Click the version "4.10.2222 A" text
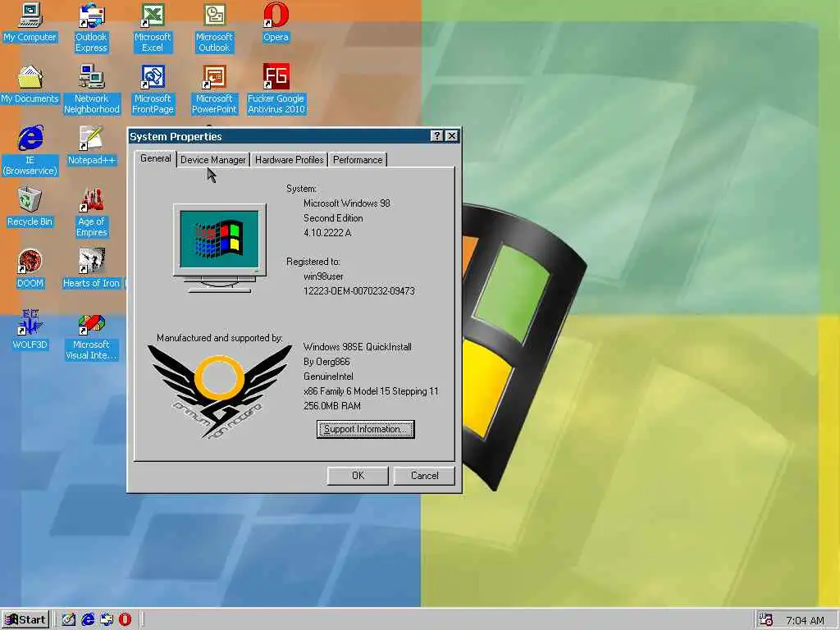 (x=327, y=232)
